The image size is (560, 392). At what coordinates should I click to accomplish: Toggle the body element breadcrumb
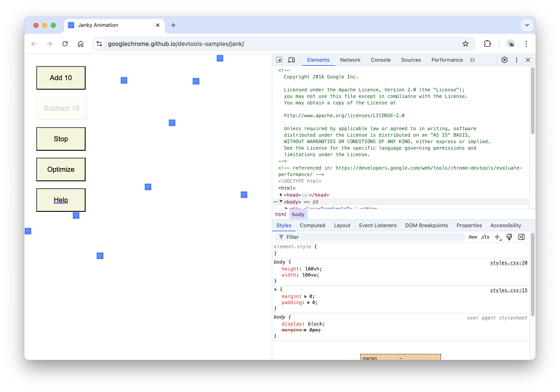click(x=298, y=214)
